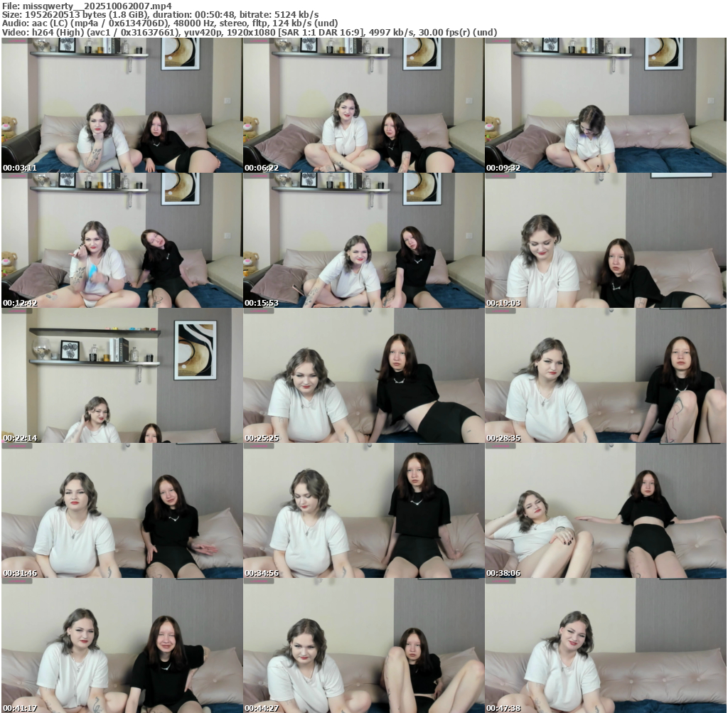Click the Size and duration info line

tap(160, 14)
